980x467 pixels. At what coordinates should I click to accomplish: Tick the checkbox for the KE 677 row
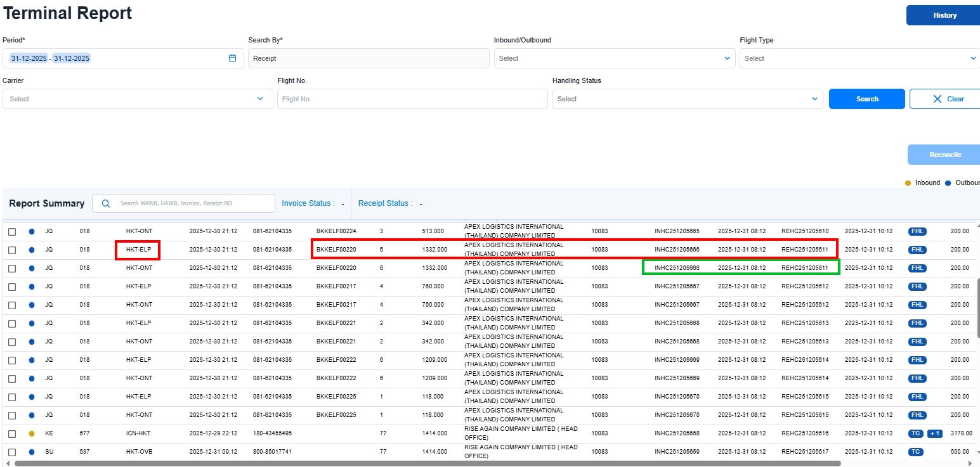pyautogui.click(x=12, y=433)
